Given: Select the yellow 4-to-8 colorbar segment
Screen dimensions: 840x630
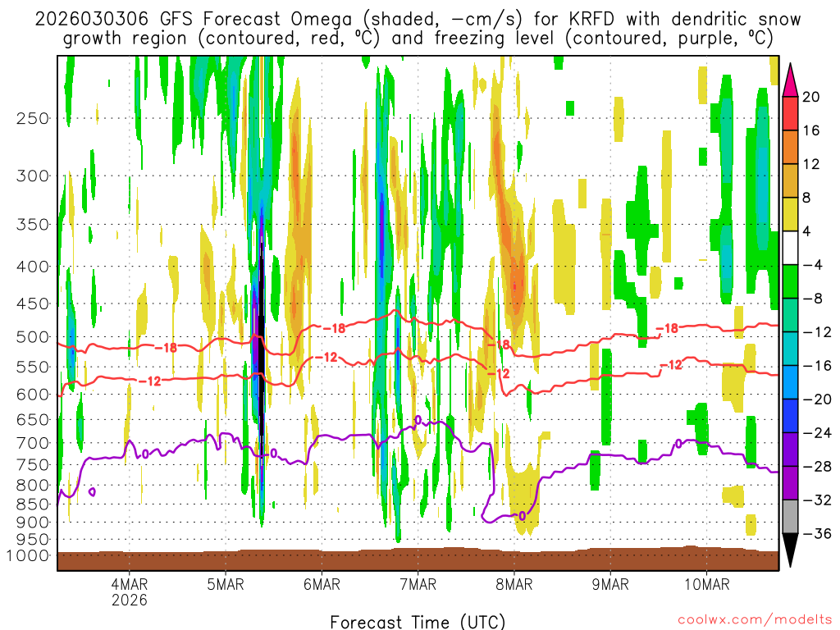Looking at the screenshot, I should click(x=790, y=214).
